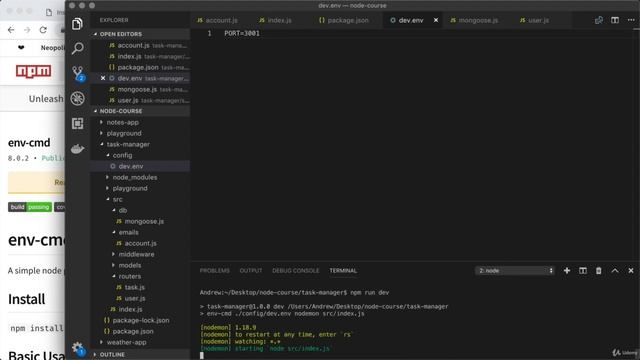Viewport: 640px width, 360px height.
Task: Open the Debug Console panel tab
Action: (296, 271)
